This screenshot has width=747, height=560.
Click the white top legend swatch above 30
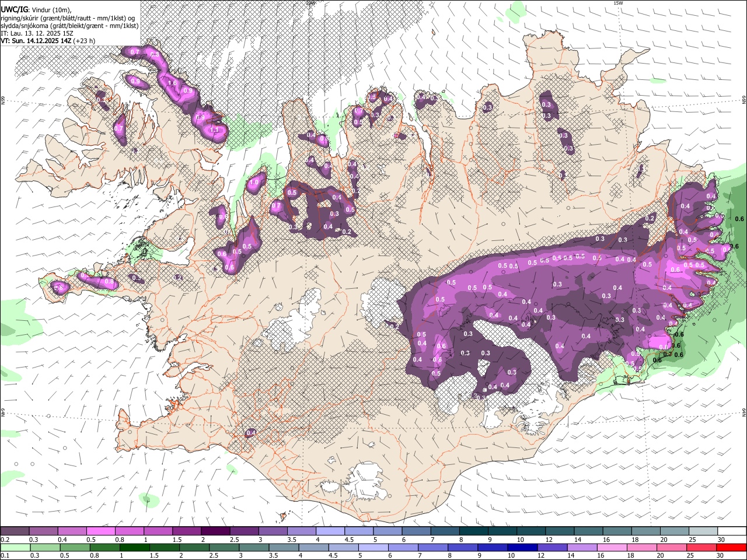click(x=732, y=531)
